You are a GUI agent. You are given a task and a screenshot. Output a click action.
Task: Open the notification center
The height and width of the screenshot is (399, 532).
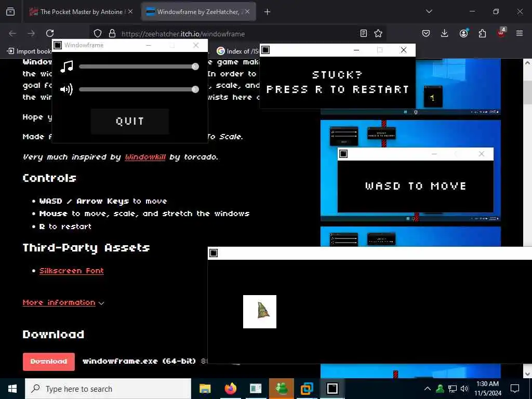[515, 389]
